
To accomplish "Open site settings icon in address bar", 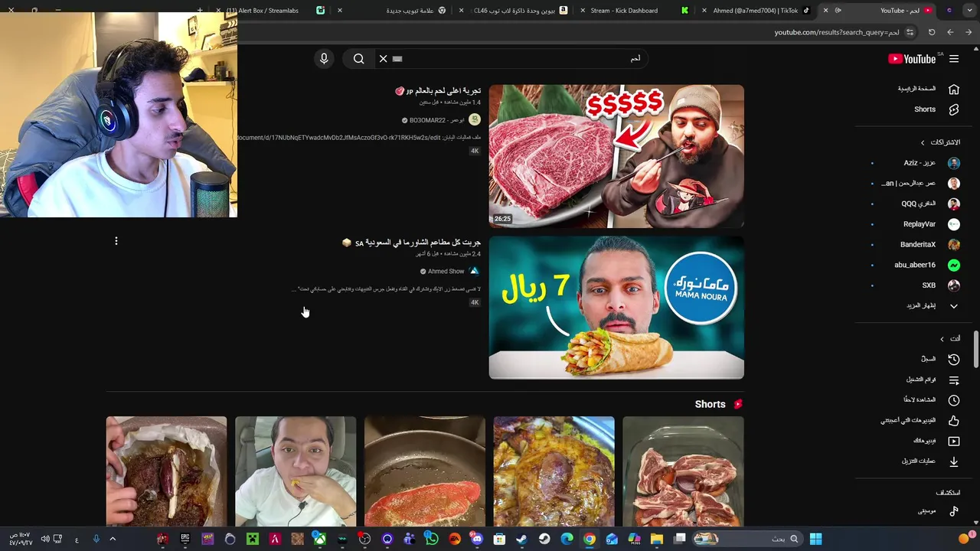I will (x=910, y=32).
